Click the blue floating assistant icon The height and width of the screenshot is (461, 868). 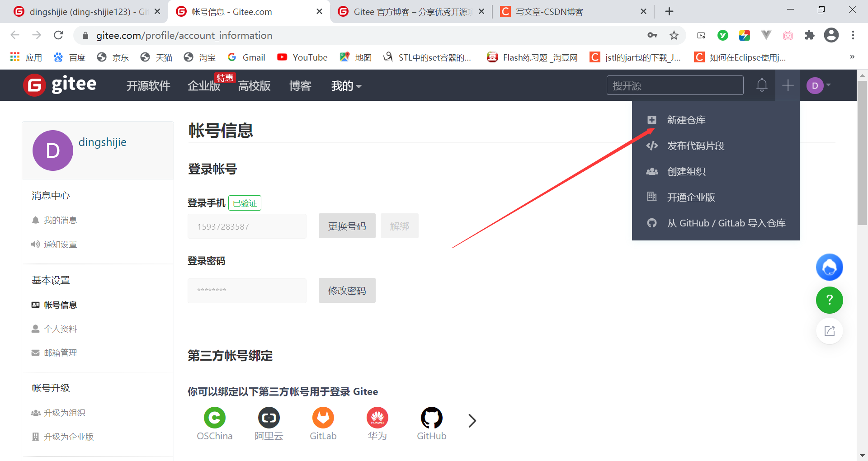(x=830, y=267)
